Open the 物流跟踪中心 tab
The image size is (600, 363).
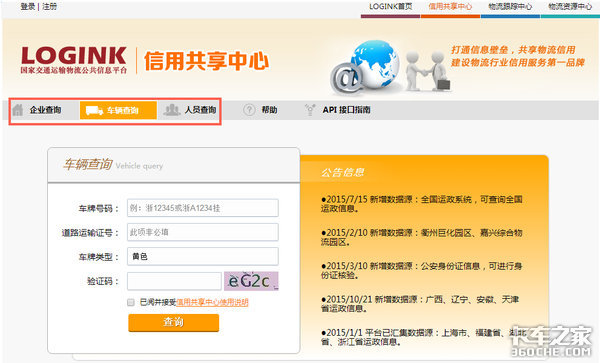510,7
